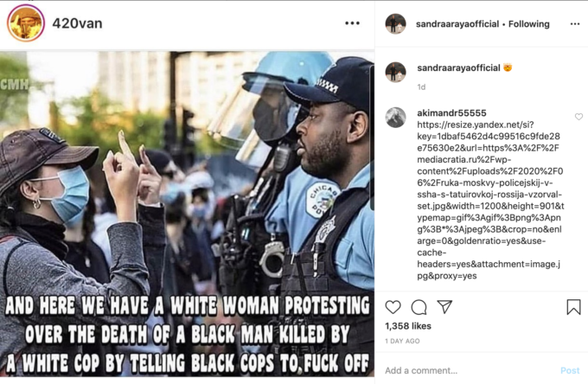Focus the Add a comment field
The height and width of the screenshot is (384, 588).
pos(469,370)
